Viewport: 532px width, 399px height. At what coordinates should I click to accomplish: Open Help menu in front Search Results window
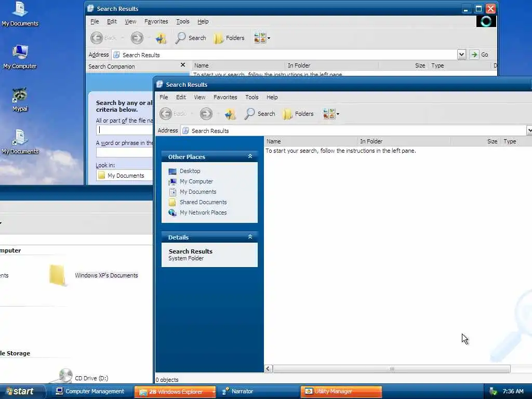[x=272, y=97]
